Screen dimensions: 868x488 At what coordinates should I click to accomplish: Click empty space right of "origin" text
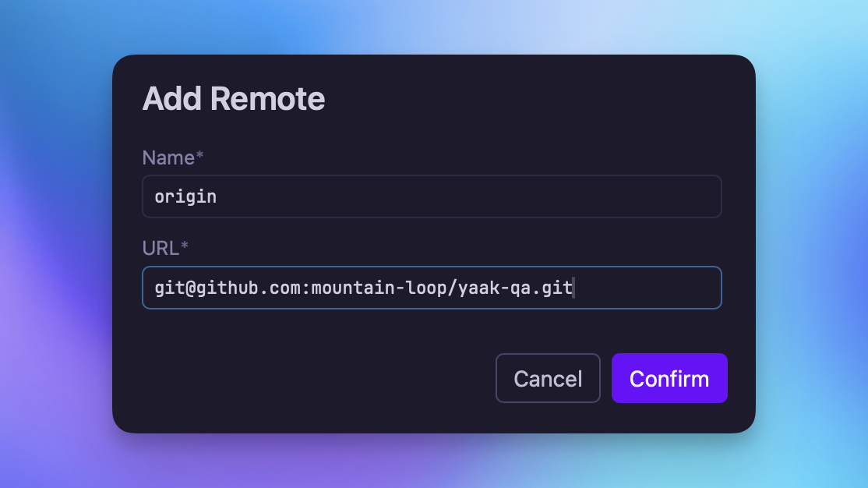point(468,196)
